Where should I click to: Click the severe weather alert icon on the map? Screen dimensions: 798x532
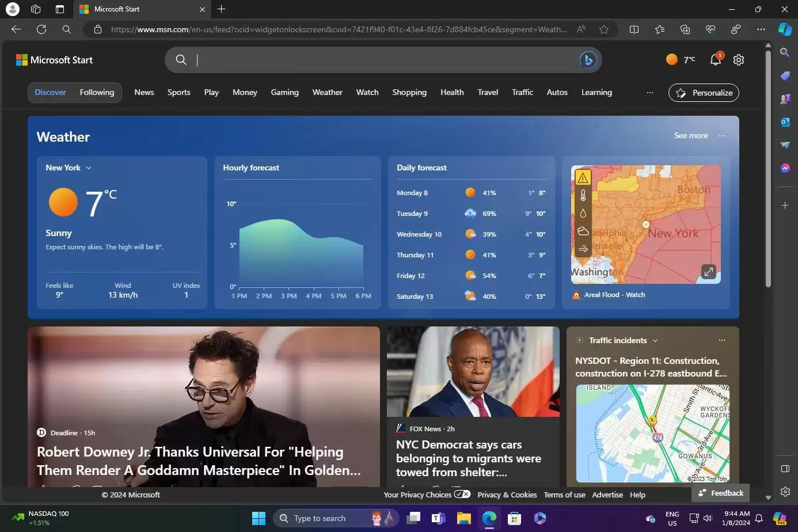coord(583,177)
